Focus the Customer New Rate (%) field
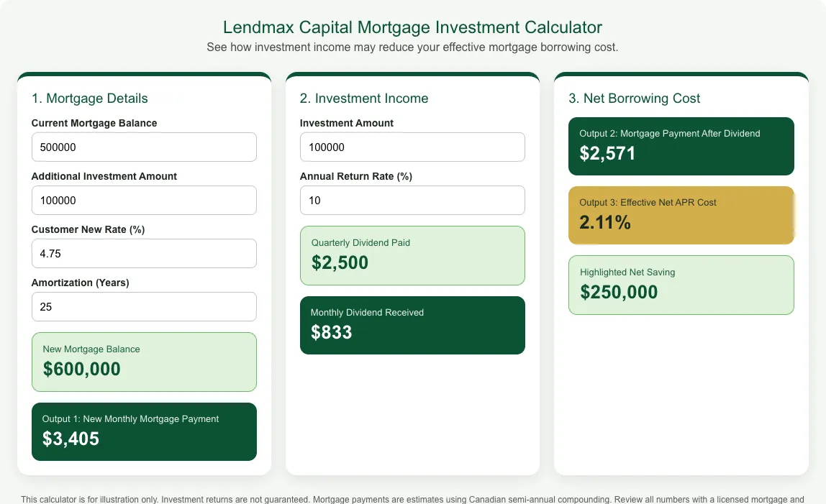The image size is (826, 504). click(x=144, y=253)
